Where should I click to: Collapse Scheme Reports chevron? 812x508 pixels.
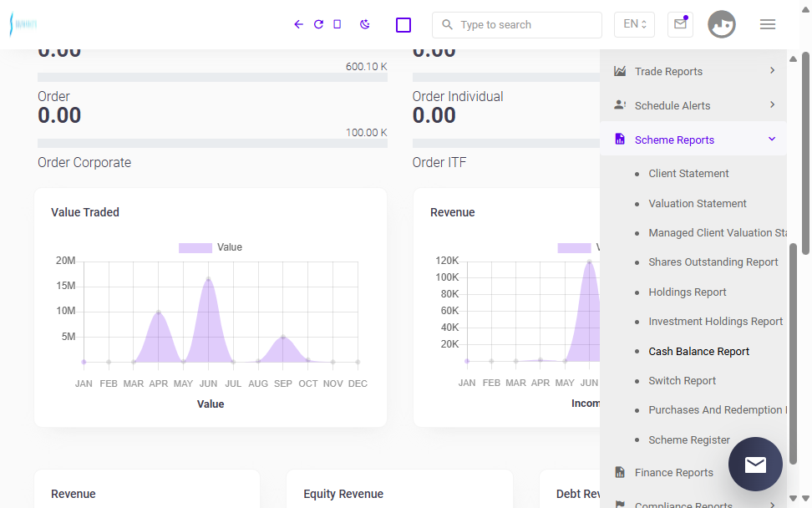(772, 139)
